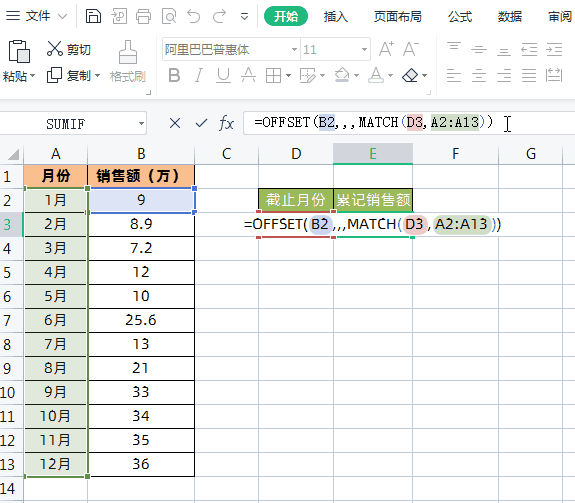Align text right
The width and height of the screenshot is (575, 503).
504,76
